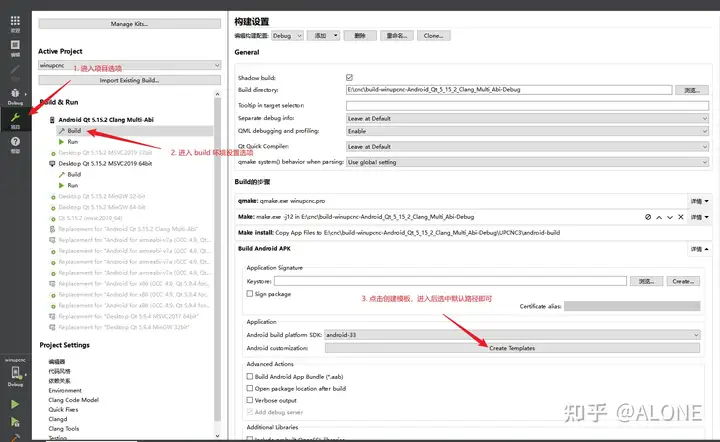Open the Active Project winupcnc dropdown
720x442 pixels.
(x=129, y=65)
